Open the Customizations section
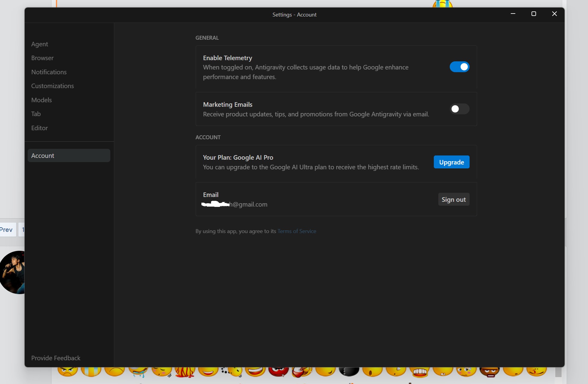 [x=53, y=86]
